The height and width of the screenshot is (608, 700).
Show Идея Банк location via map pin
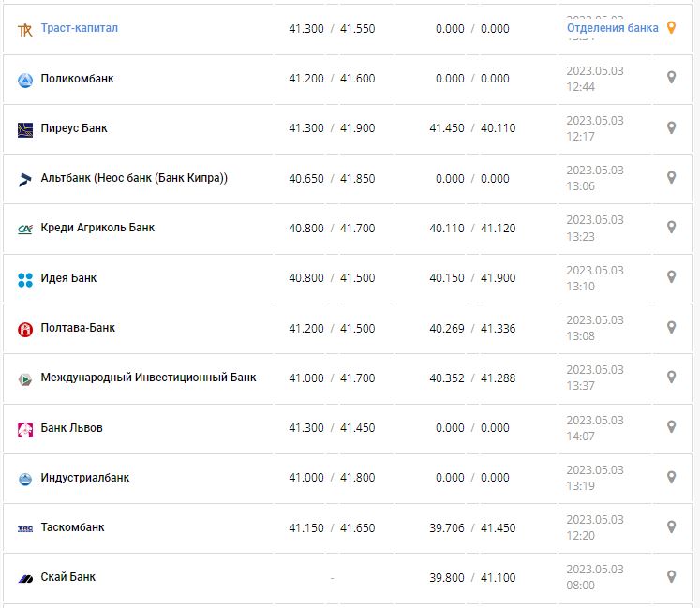click(671, 277)
